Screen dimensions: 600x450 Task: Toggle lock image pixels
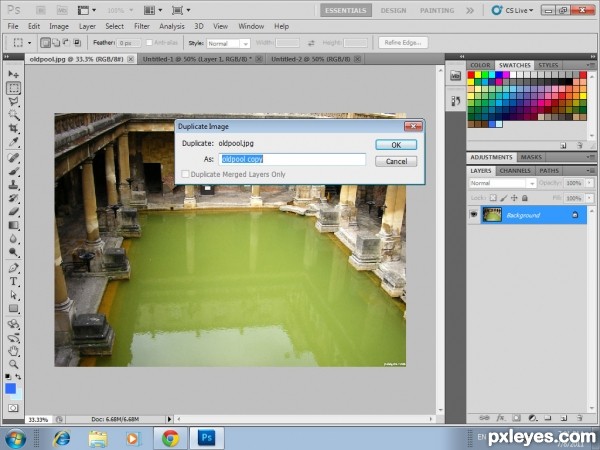click(504, 198)
